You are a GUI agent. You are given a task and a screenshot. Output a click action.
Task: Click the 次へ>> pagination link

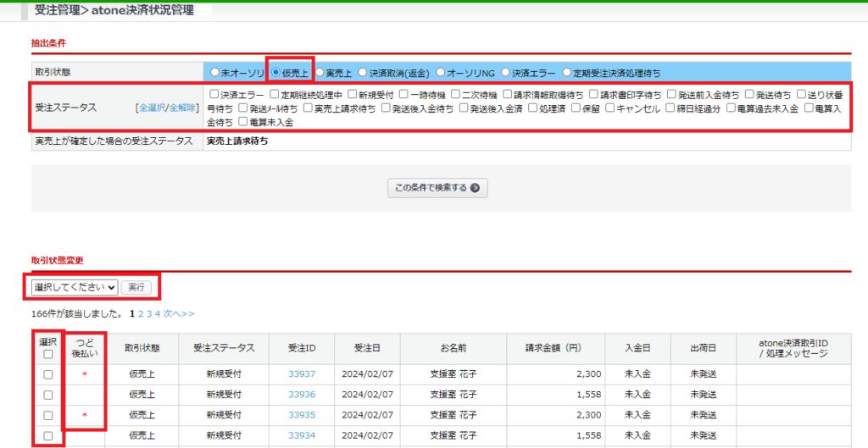(179, 313)
